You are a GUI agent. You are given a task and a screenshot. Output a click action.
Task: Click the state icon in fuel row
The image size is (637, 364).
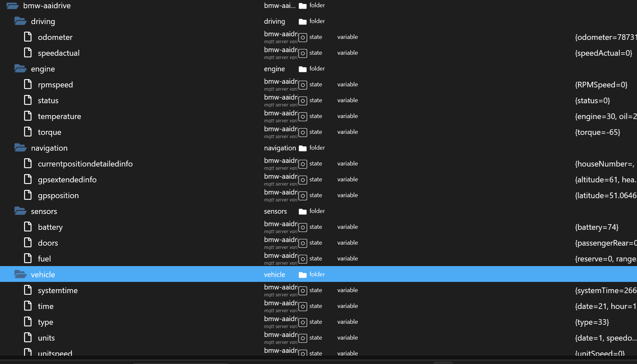(x=303, y=259)
